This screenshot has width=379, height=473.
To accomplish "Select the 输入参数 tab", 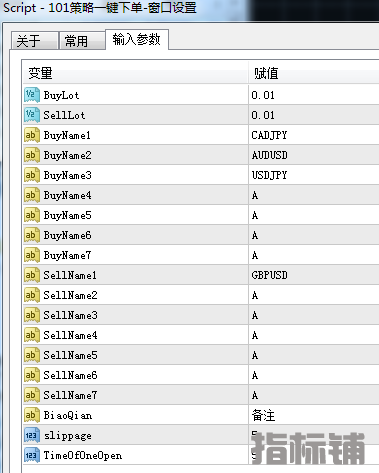I will [x=137, y=40].
